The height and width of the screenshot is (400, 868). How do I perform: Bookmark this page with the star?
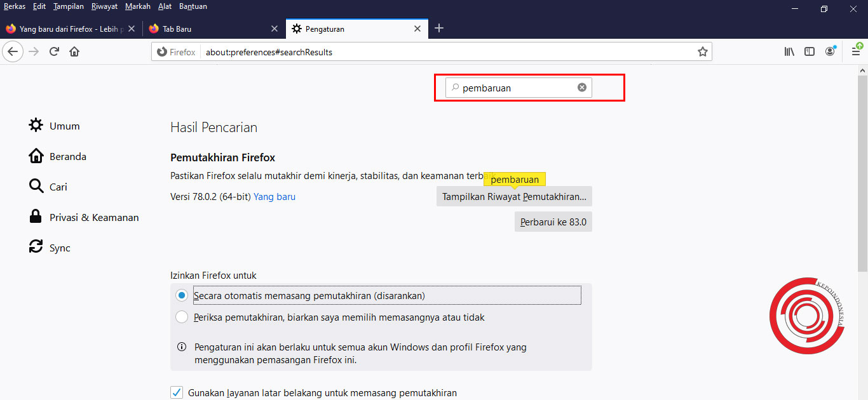pos(702,52)
